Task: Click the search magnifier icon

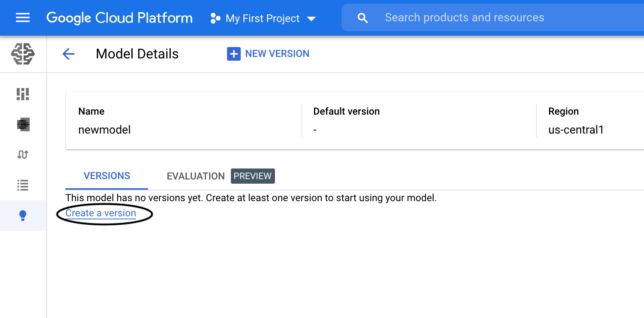Action: (363, 18)
